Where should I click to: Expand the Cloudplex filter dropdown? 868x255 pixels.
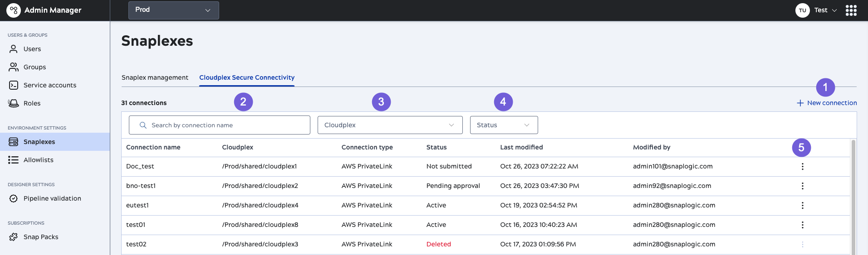point(390,125)
